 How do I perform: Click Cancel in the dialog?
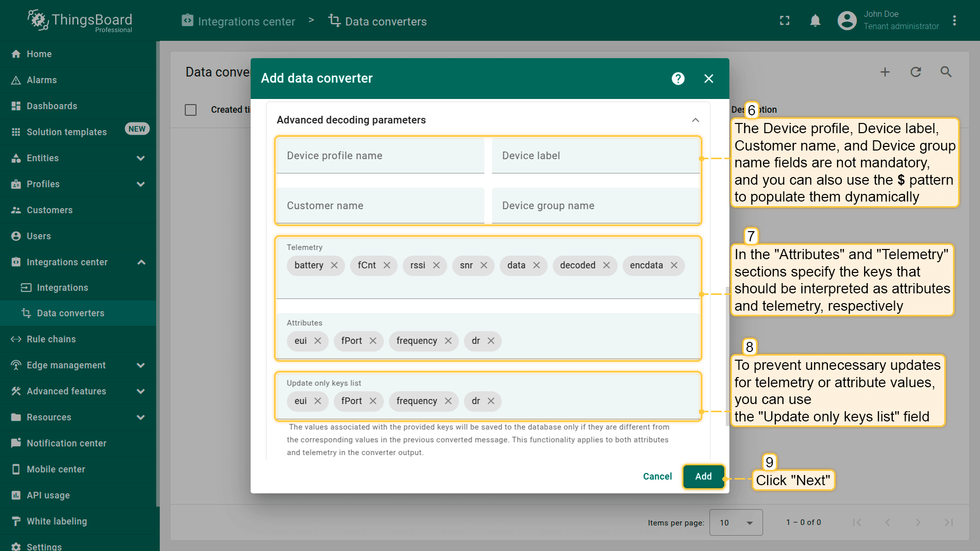click(x=657, y=477)
